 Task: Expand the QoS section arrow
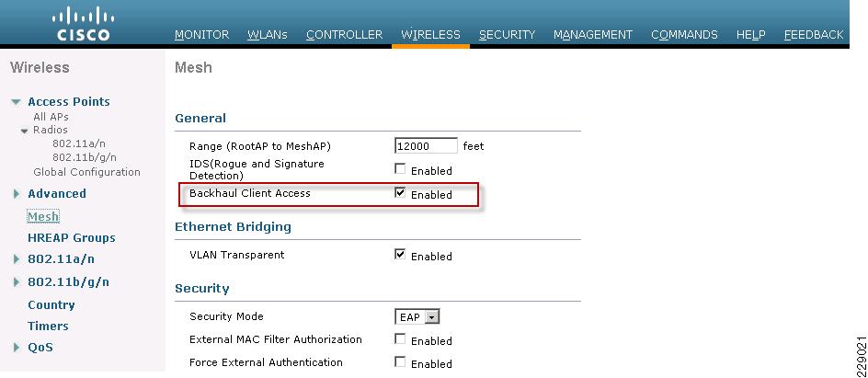coord(16,348)
